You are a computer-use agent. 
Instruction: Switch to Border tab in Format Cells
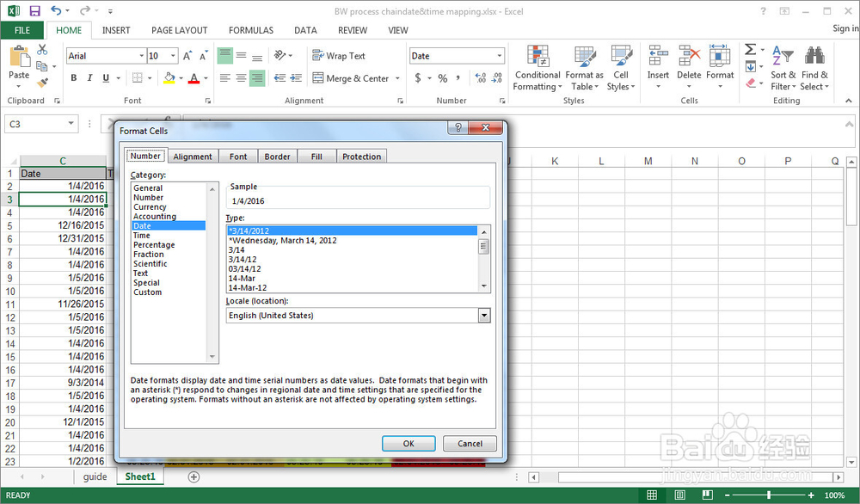[277, 157]
